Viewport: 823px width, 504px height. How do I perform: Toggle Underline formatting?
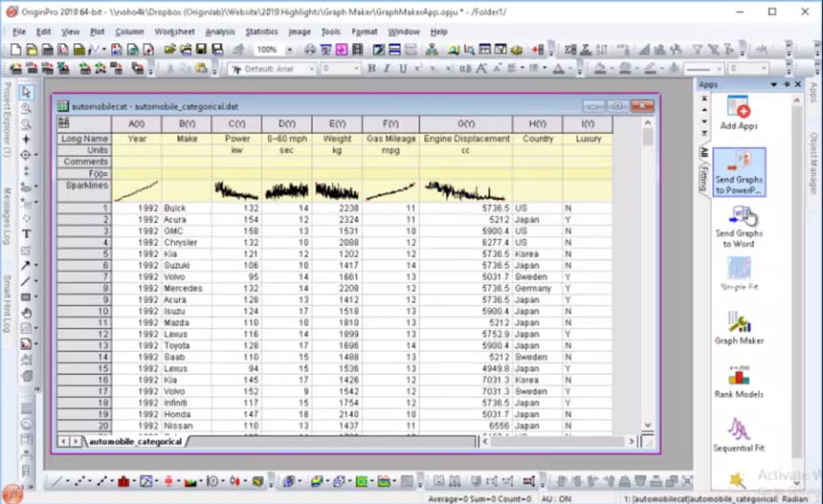(x=403, y=69)
